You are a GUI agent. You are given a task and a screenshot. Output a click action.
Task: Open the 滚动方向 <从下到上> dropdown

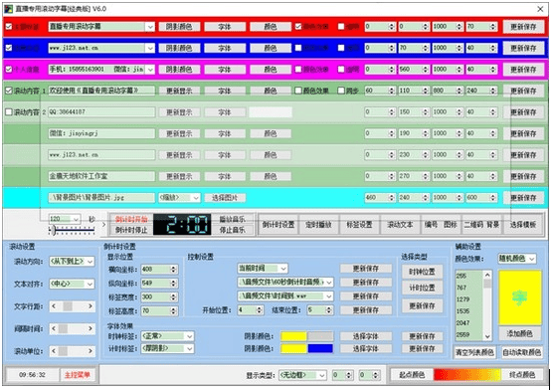click(x=90, y=262)
